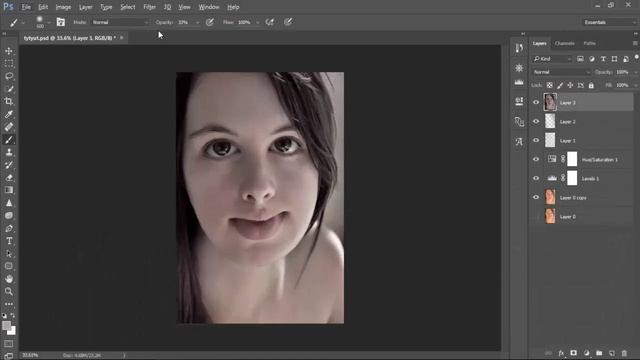Select the Pen tool
Viewport: 640px width, 360px height.
point(9,228)
